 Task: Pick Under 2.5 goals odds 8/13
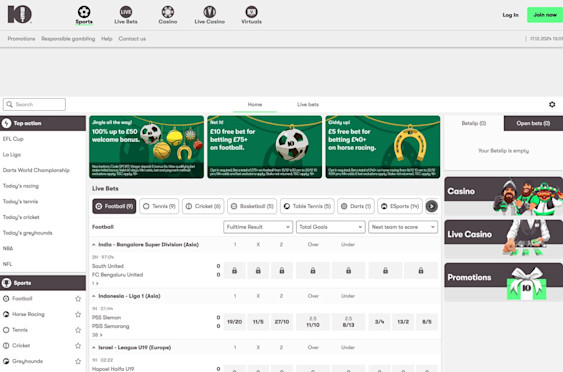click(x=348, y=322)
